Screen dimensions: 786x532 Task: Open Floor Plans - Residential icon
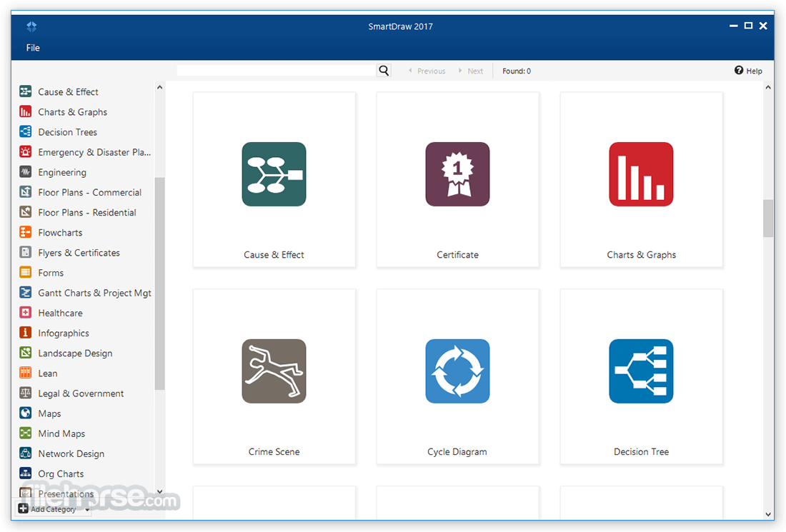click(x=26, y=211)
